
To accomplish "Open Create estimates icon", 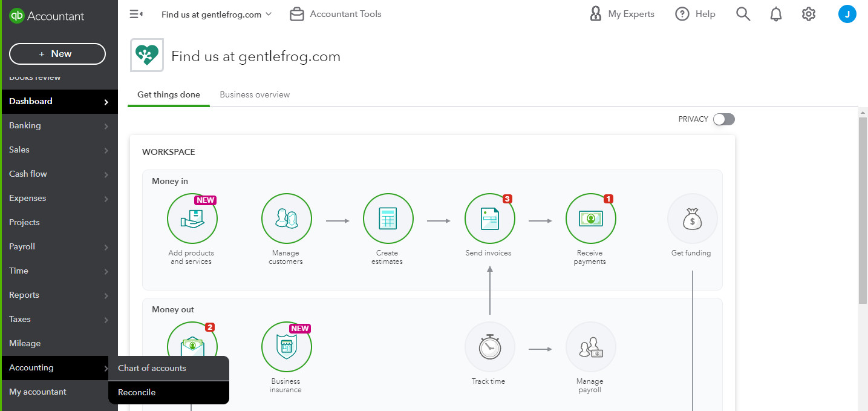I will point(388,219).
